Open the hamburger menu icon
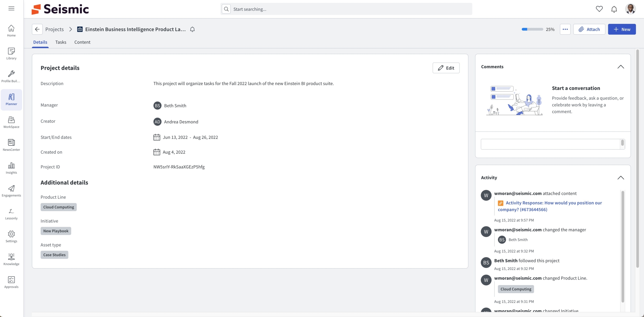 click(11, 8)
